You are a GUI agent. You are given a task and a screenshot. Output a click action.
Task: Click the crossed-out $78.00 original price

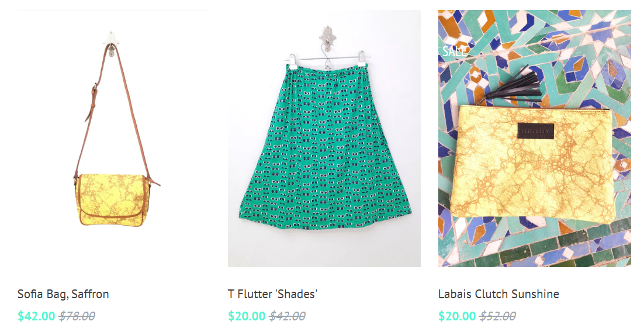point(77,316)
